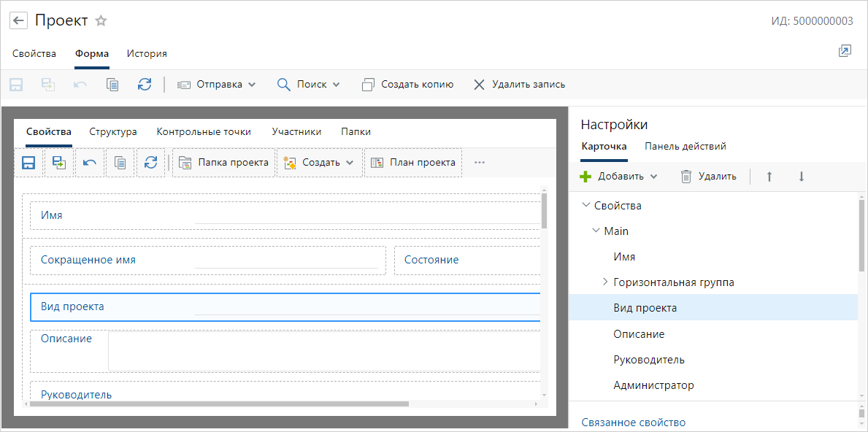
Task: Move selected item down with arrow
Action: point(801,177)
